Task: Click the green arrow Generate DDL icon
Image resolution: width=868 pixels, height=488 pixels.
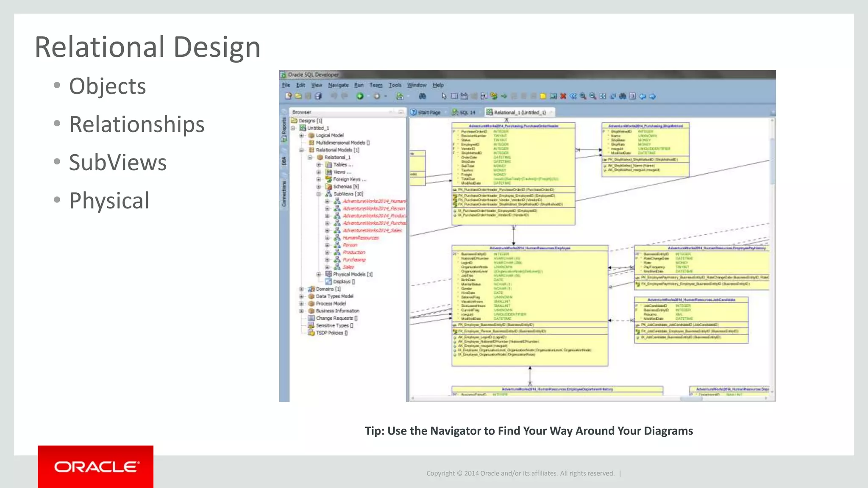Action: pos(504,96)
